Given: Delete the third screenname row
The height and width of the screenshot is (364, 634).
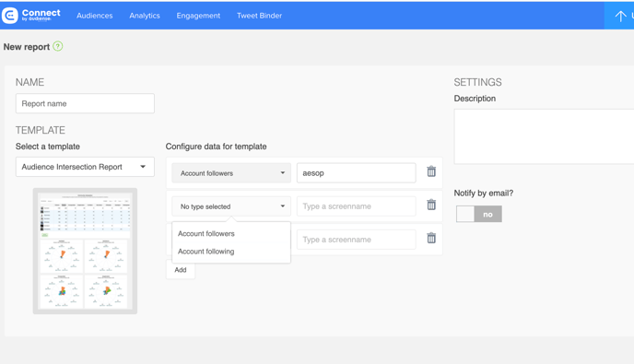Looking at the screenshot, I should (431, 238).
